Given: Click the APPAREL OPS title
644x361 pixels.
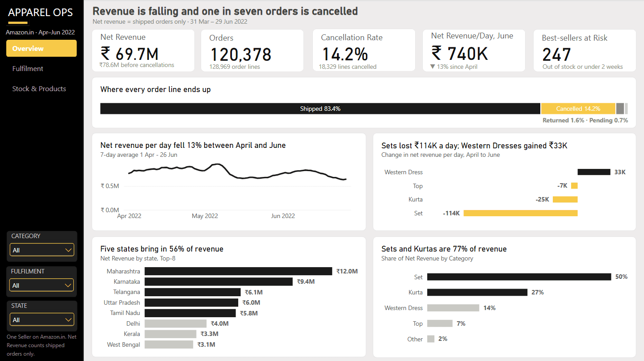Looking at the screenshot, I should (x=40, y=13).
